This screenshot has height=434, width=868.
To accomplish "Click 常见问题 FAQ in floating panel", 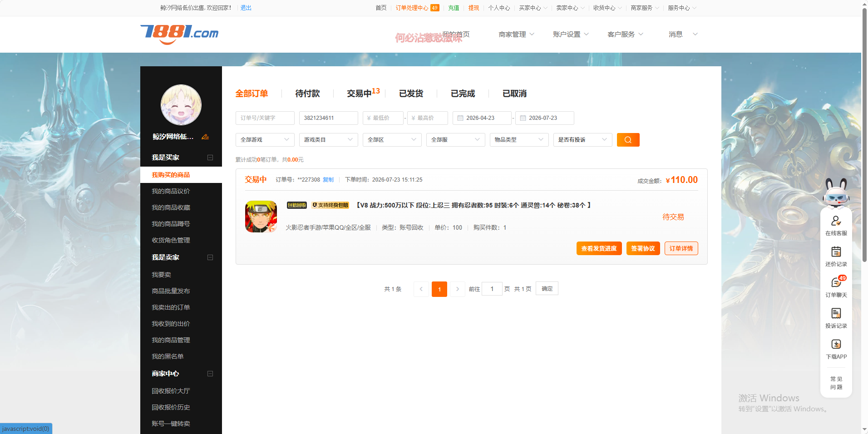I will 836,383.
